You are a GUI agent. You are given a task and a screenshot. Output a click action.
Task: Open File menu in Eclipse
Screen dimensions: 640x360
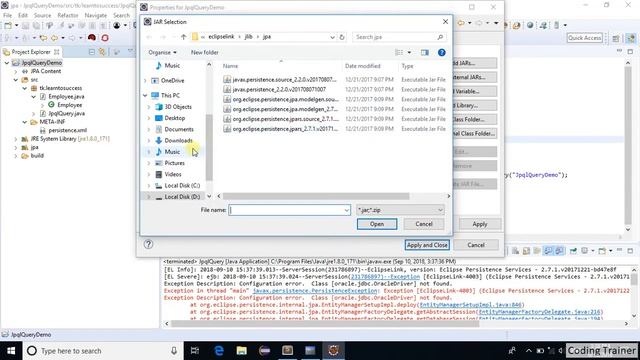point(7,15)
